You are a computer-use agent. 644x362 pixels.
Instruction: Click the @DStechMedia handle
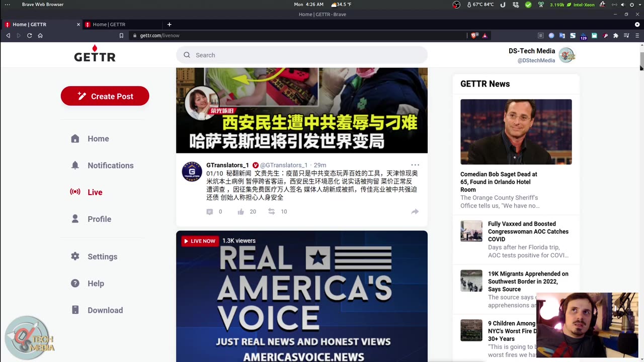(536, 60)
